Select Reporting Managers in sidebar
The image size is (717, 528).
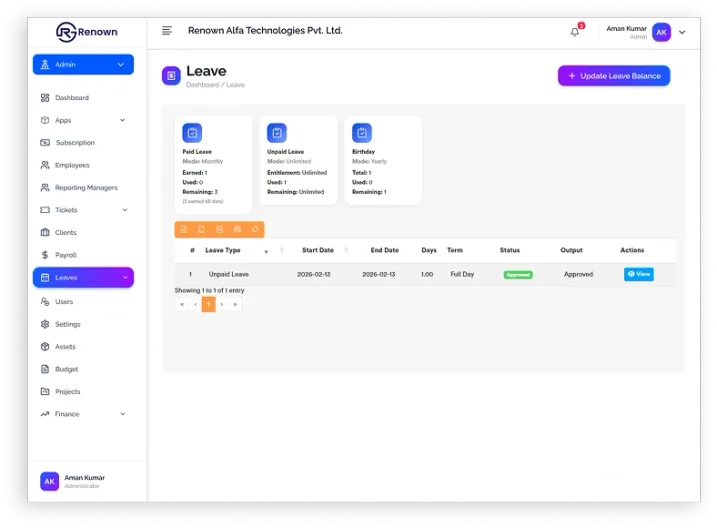coord(86,188)
